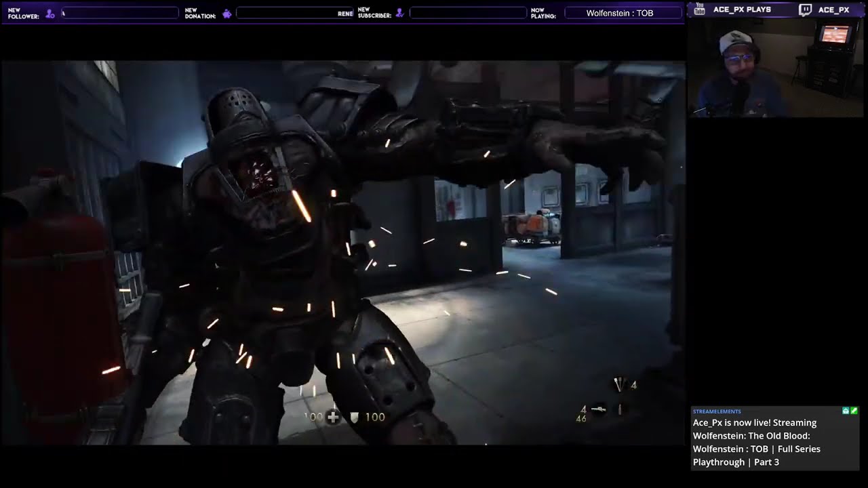Screen dimensions: 868x488
Task: Click the "Ace_Px is now live!" chat message
Action: [756, 442]
